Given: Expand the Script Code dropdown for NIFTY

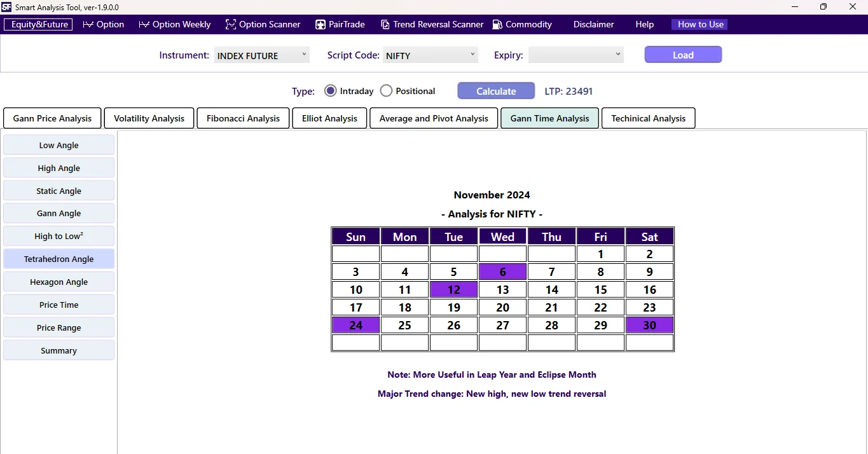Looking at the screenshot, I should click(x=430, y=55).
